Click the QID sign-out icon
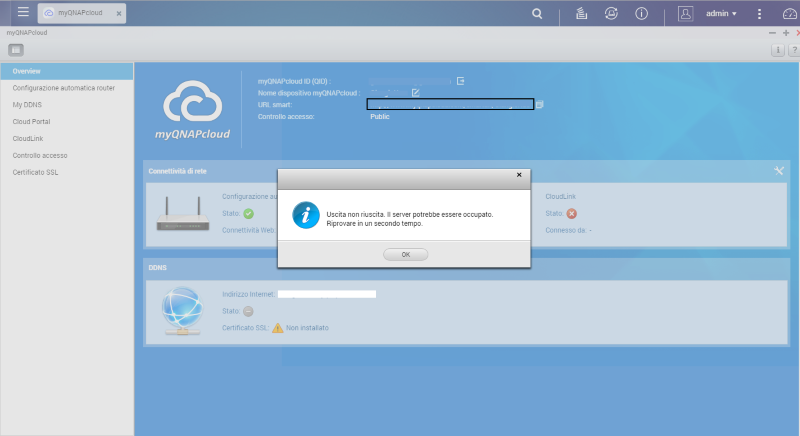The height and width of the screenshot is (436, 800). tap(460, 81)
